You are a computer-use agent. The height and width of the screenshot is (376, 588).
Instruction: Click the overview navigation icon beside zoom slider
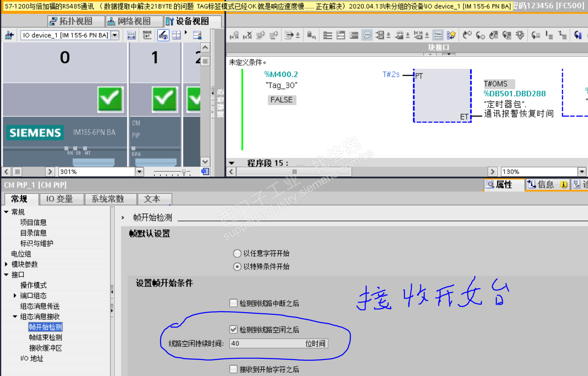(205, 172)
